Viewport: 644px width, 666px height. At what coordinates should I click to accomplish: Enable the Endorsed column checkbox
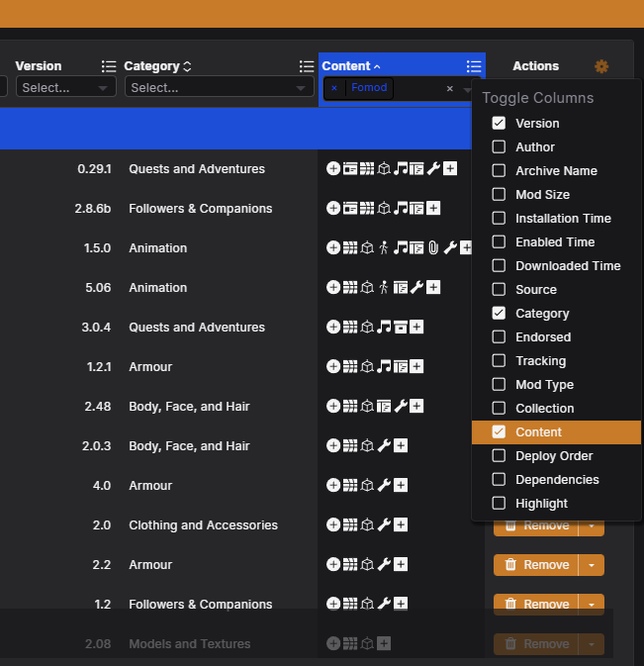pyautogui.click(x=499, y=336)
